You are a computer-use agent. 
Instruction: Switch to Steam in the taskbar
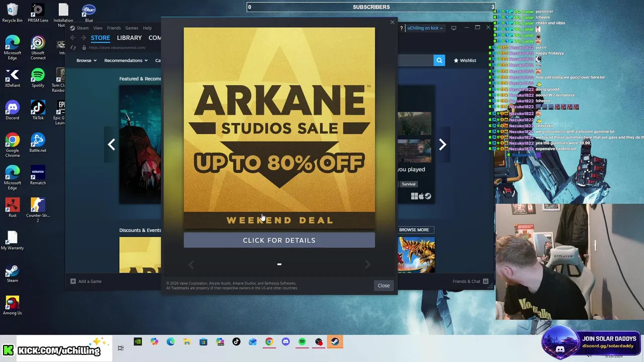(x=335, y=342)
